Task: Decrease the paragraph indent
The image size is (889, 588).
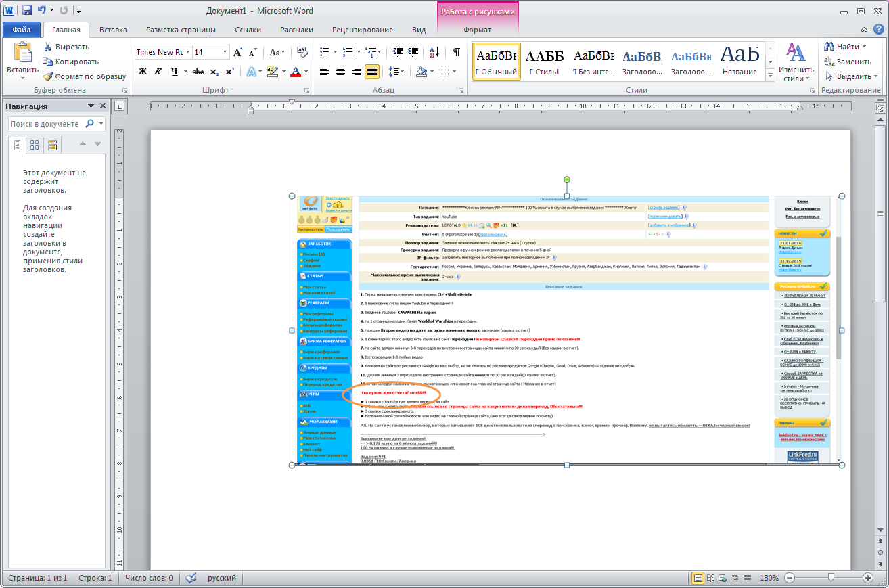Action: [x=398, y=52]
